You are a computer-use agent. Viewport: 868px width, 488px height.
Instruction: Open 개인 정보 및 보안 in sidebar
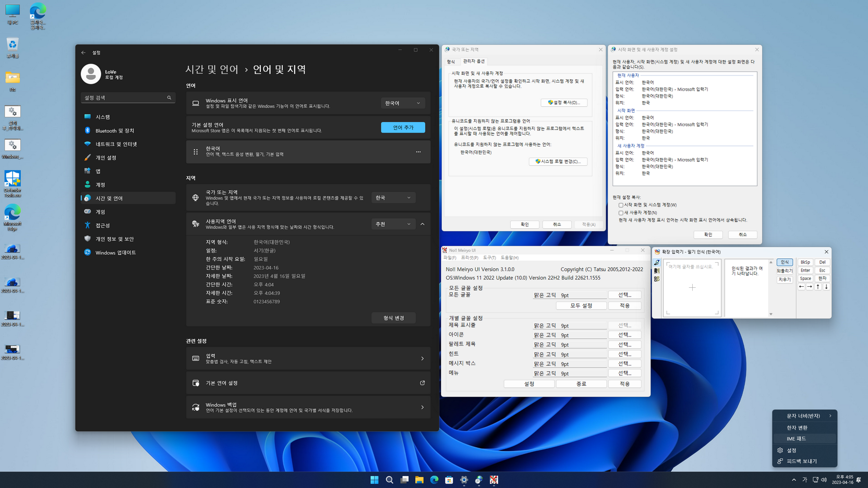tap(128, 239)
